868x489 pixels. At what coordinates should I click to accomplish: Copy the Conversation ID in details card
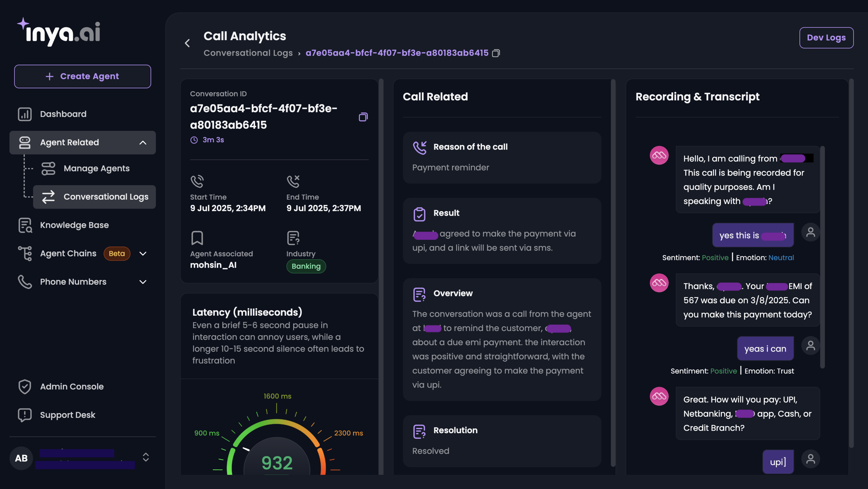point(363,117)
